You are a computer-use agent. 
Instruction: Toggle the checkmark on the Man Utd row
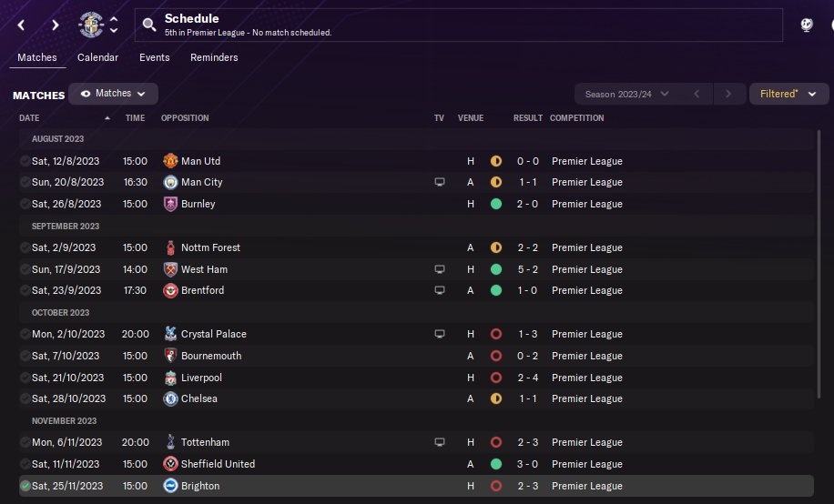(25, 161)
